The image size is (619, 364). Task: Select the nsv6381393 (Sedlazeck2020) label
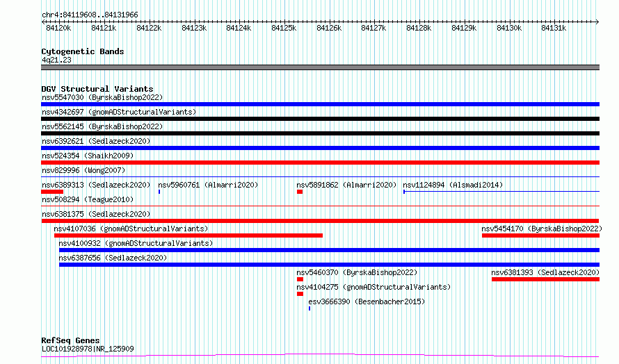pyautogui.click(x=545, y=272)
